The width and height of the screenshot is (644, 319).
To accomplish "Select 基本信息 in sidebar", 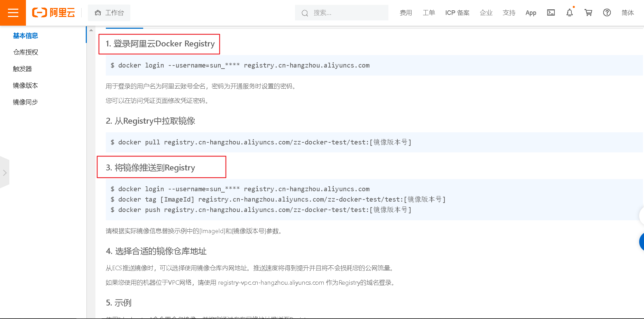I will pos(26,36).
